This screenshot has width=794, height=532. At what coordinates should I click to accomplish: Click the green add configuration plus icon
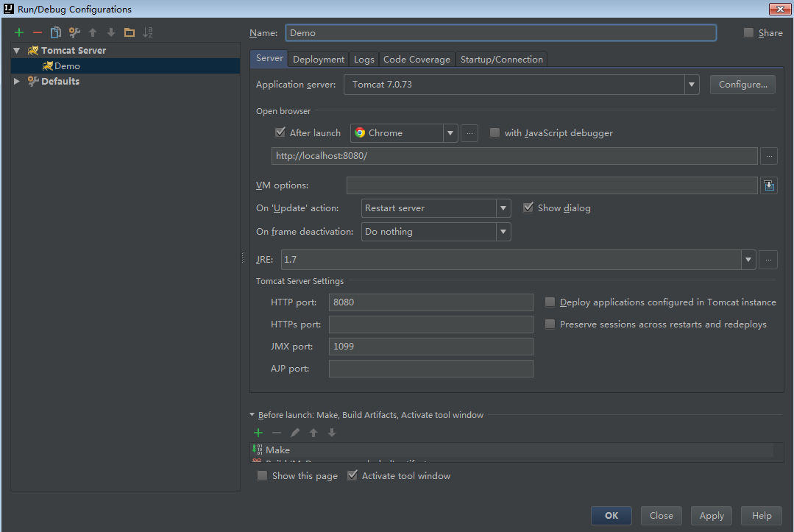(x=19, y=32)
